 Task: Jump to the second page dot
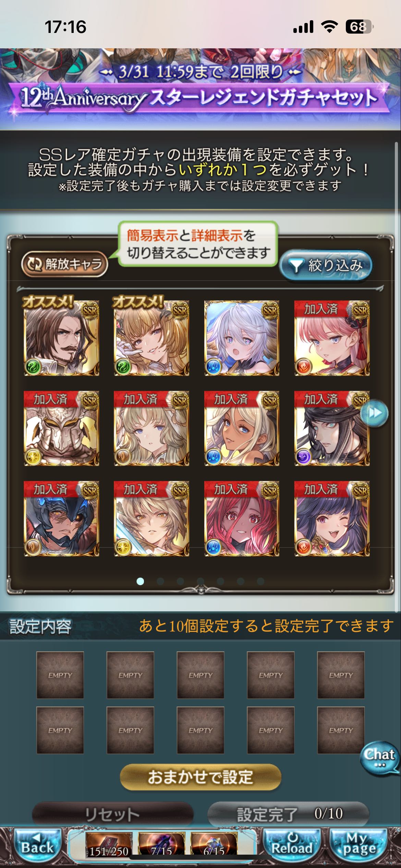[x=160, y=581]
